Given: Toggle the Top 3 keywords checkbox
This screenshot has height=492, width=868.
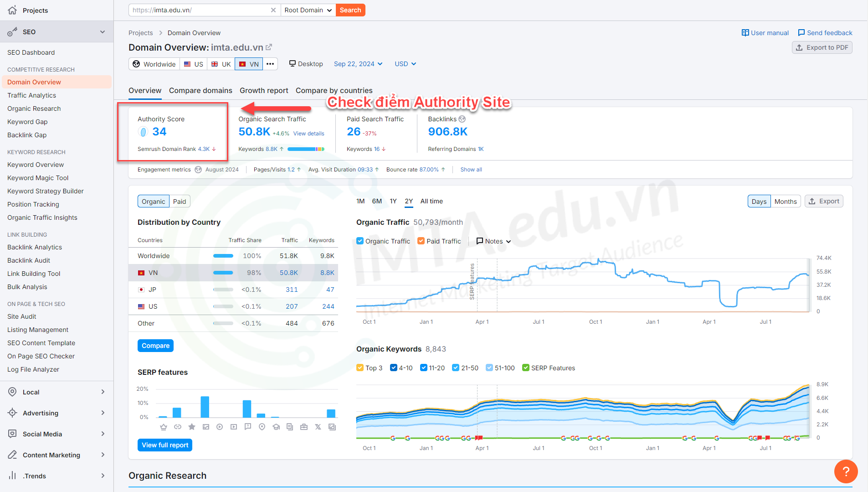Looking at the screenshot, I should pyautogui.click(x=360, y=368).
